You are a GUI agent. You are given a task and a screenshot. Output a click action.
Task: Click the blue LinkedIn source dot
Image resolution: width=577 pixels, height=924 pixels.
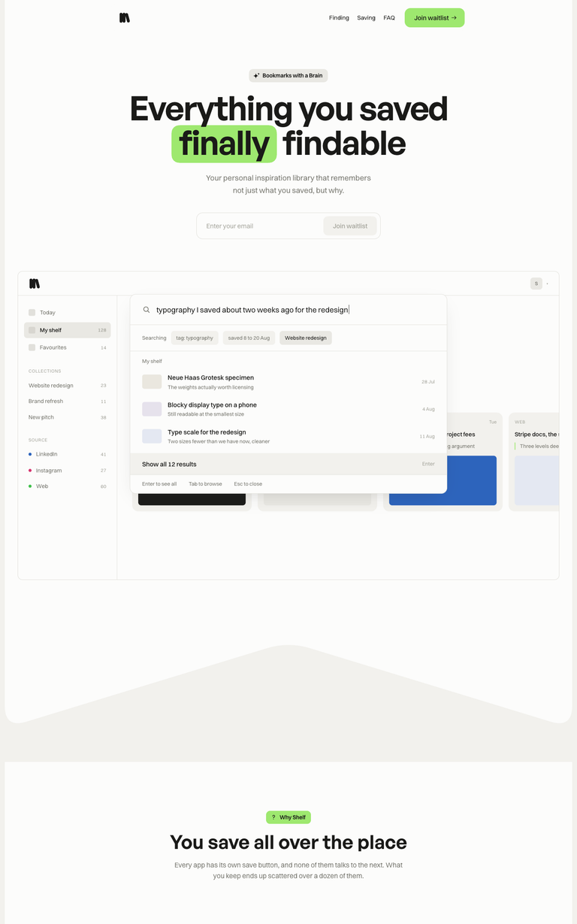click(30, 454)
